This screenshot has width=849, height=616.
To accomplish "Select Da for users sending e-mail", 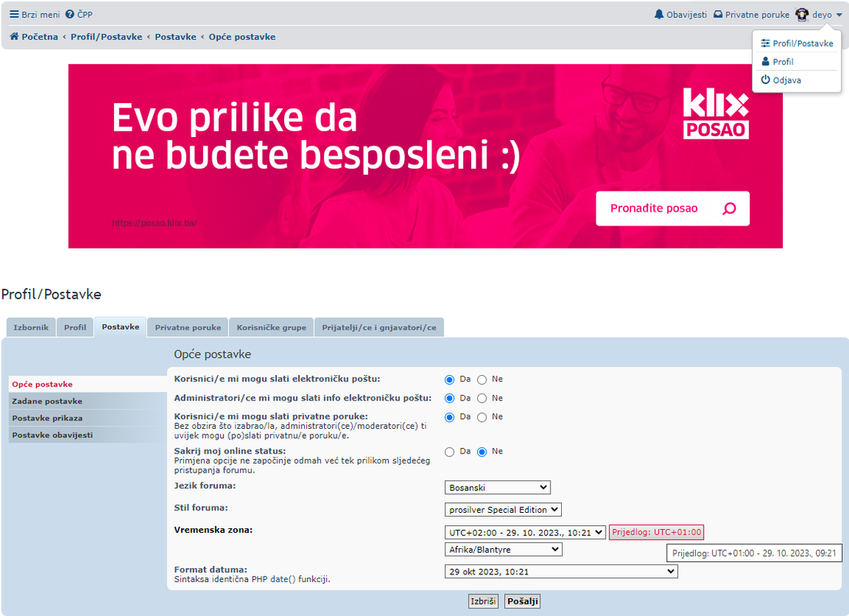I will [450, 380].
